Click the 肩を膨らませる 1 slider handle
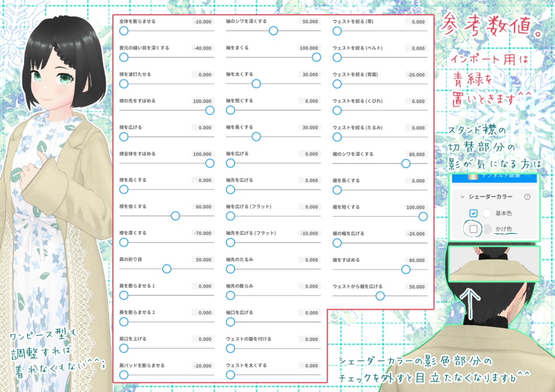The image size is (555, 392). tap(124, 296)
